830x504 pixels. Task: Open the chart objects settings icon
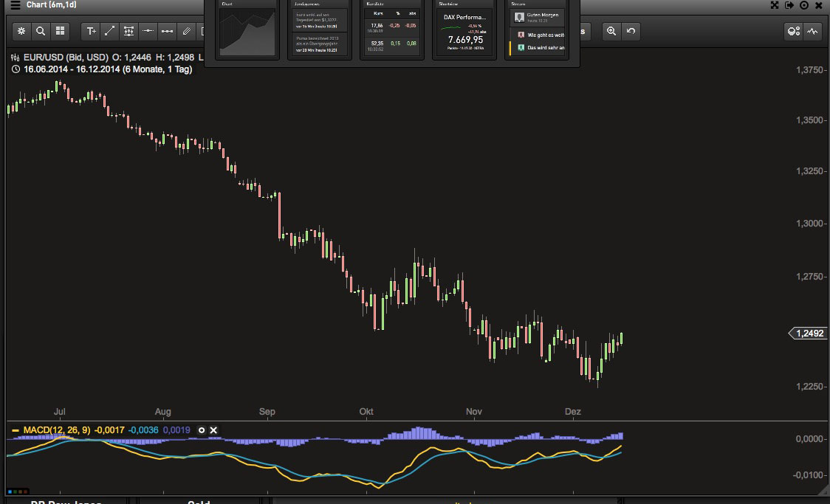coord(794,31)
